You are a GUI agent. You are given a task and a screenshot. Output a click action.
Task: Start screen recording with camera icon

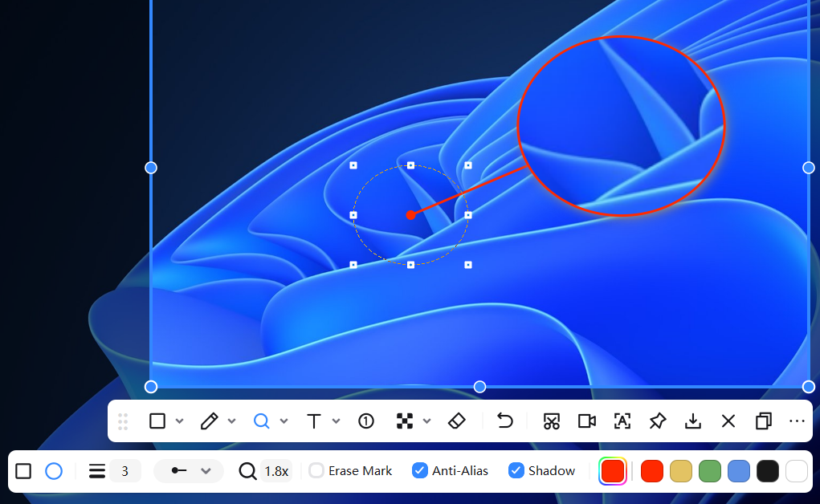[x=587, y=421]
